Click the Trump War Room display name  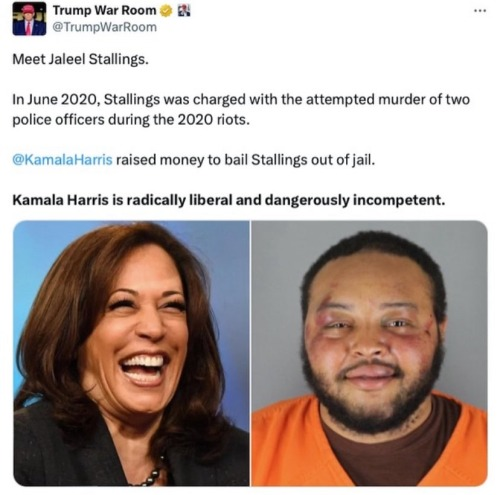(104, 10)
